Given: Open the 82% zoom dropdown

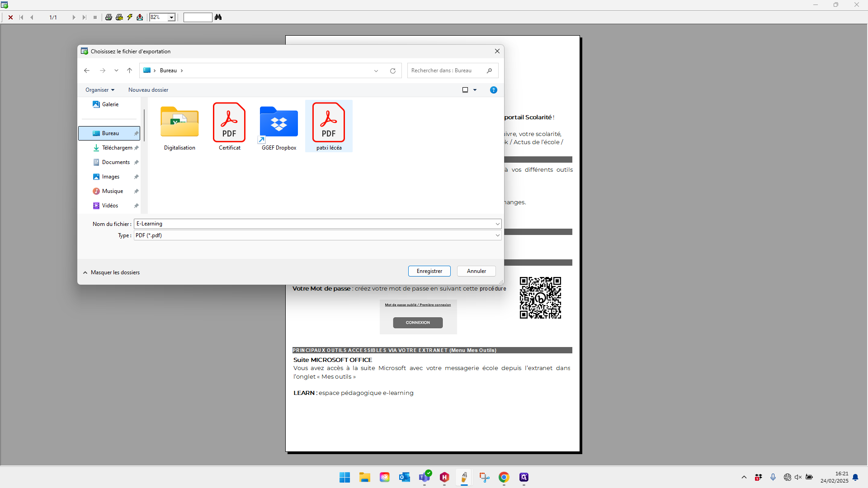Looking at the screenshot, I should tap(171, 17).
